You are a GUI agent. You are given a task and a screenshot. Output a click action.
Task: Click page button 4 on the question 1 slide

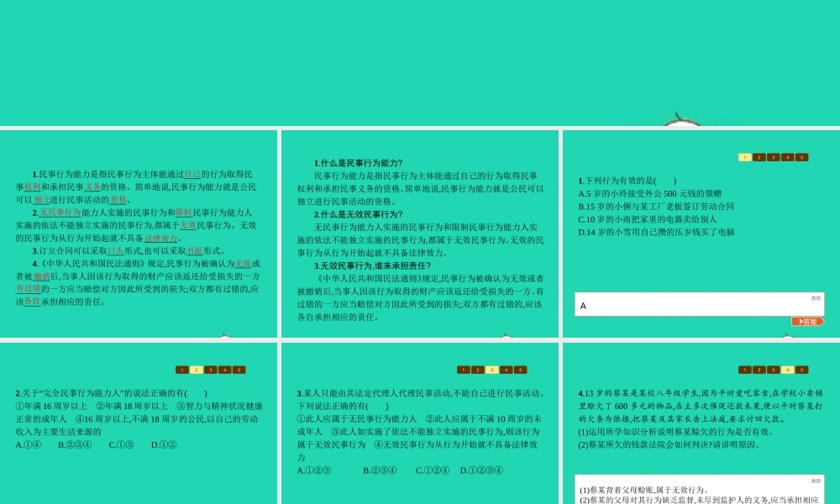788,157
